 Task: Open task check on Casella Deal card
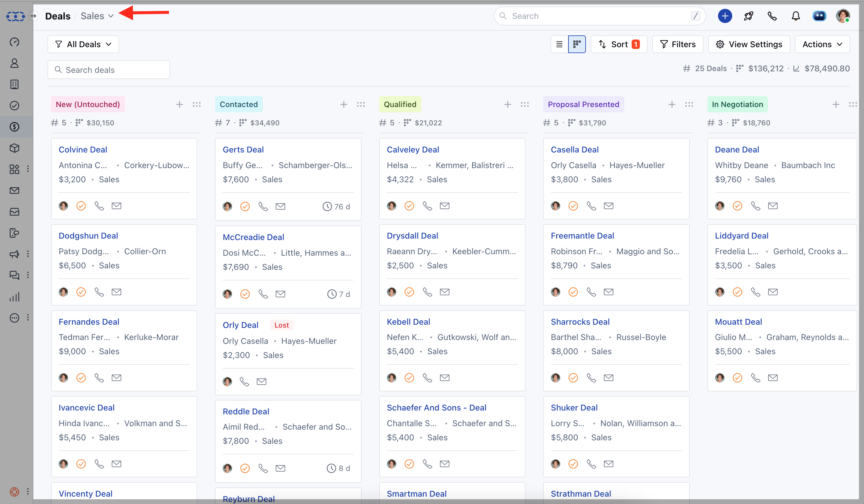pos(573,206)
